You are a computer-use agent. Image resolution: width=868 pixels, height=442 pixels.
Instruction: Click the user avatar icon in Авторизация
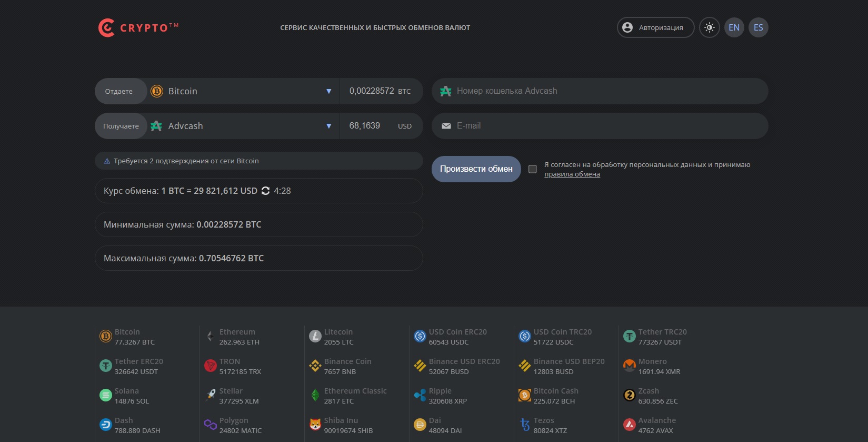point(627,27)
